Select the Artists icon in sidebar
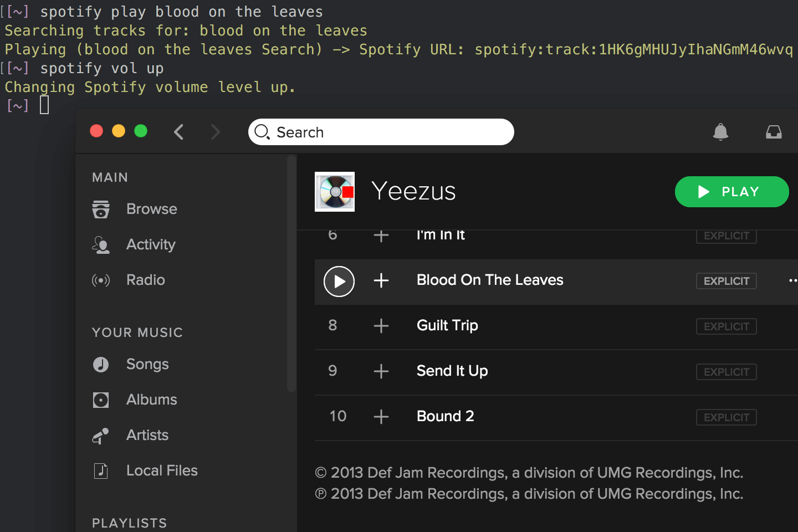The height and width of the screenshot is (532, 798). point(101,436)
